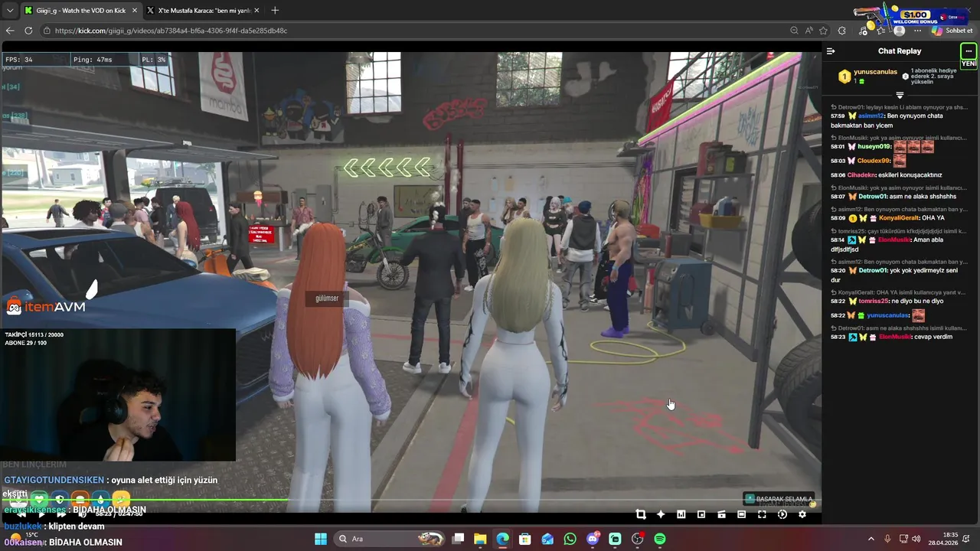This screenshot has width=980, height=551.
Task: Click username huseyn019 in chat
Action: [874, 146]
